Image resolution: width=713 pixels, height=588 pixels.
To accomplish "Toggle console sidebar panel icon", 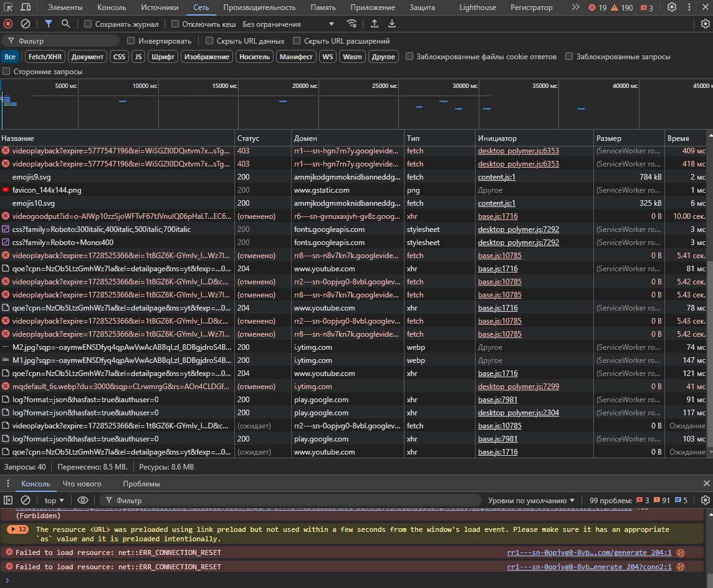I will (x=8, y=500).
